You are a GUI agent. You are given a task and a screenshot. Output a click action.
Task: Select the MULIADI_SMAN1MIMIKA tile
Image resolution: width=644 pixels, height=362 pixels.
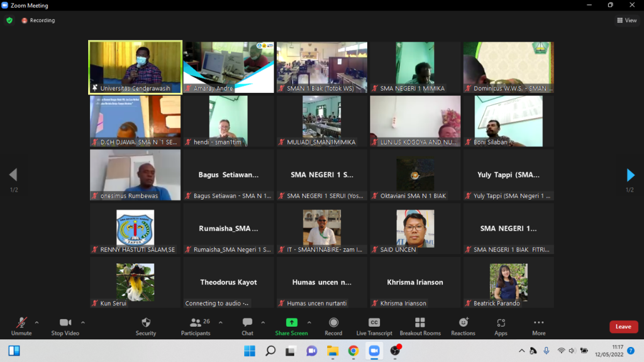click(322, 121)
